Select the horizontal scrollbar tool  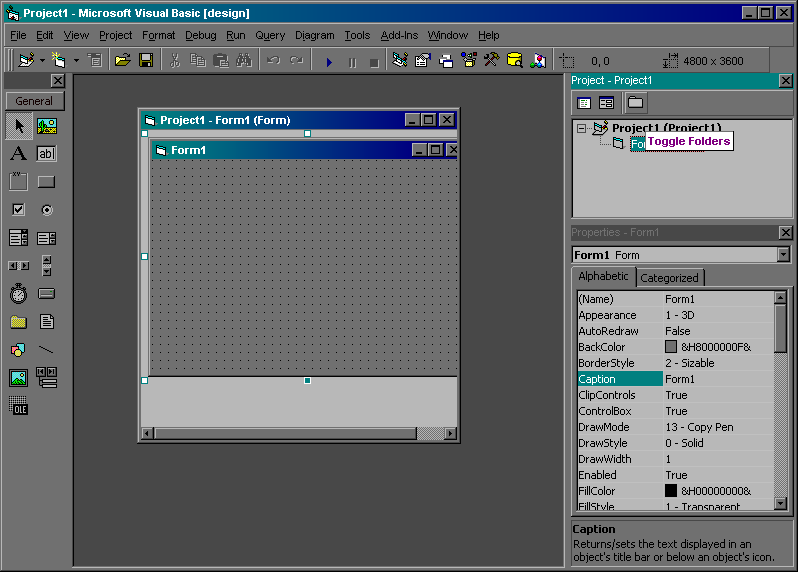coord(19,265)
